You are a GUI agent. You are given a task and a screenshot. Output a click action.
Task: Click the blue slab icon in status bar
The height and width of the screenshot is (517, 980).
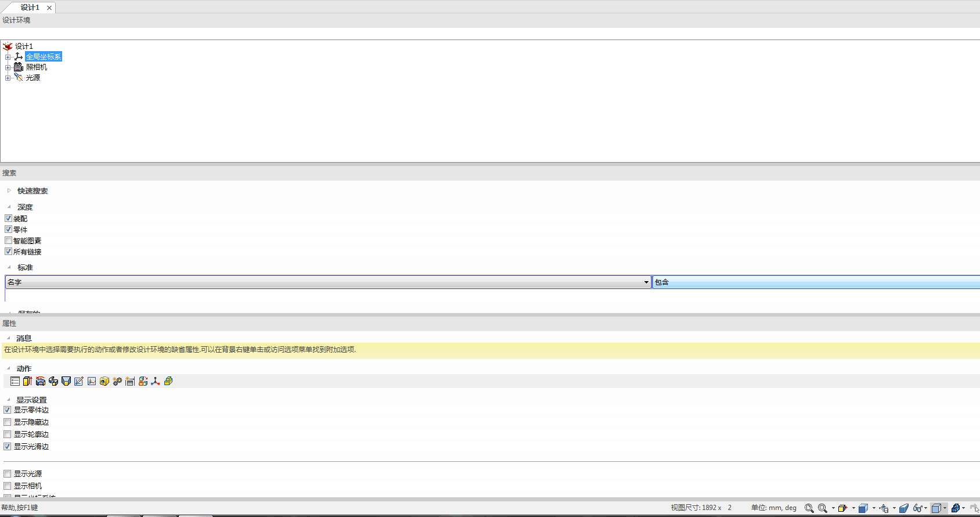coord(904,508)
